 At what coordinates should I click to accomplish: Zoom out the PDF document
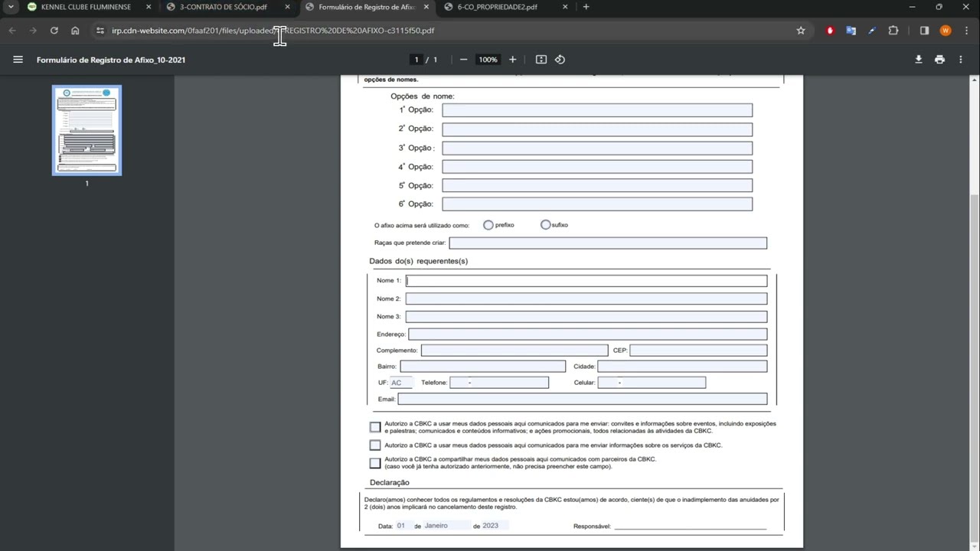click(463, 60)
